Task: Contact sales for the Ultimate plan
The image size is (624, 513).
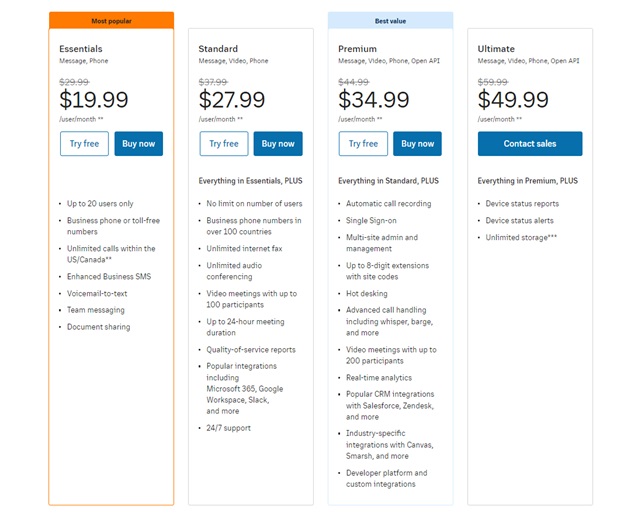Action: [530, 144]
